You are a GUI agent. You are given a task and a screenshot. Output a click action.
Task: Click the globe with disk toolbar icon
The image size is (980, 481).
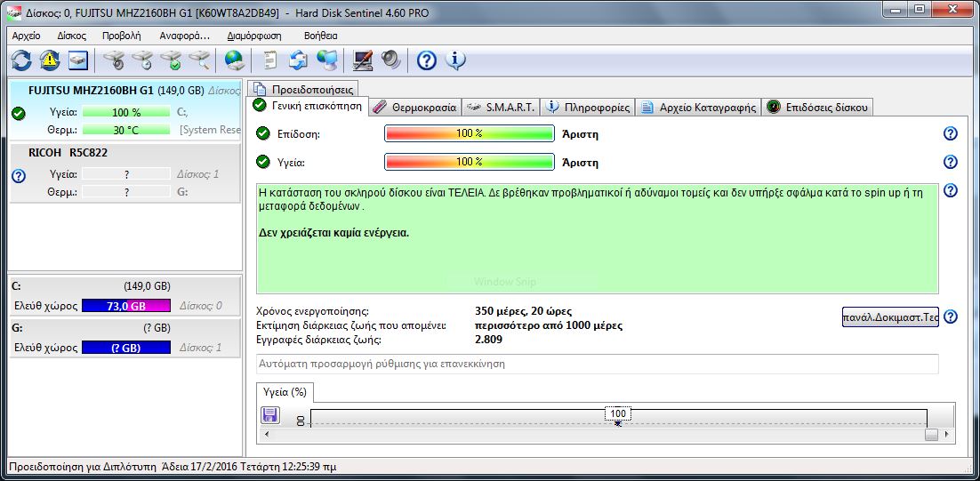(235, 60)
